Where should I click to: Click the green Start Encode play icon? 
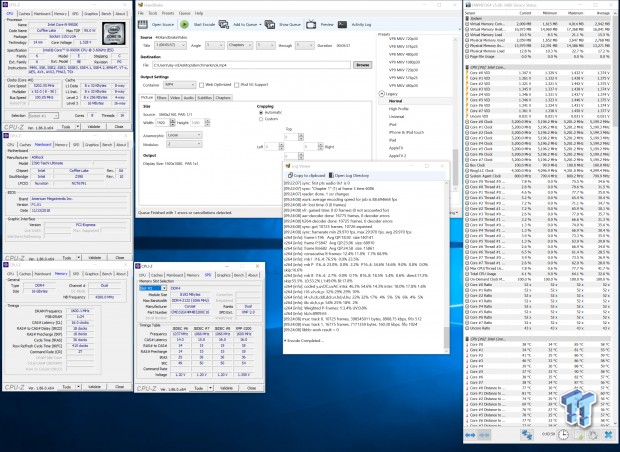click(184, 25)
